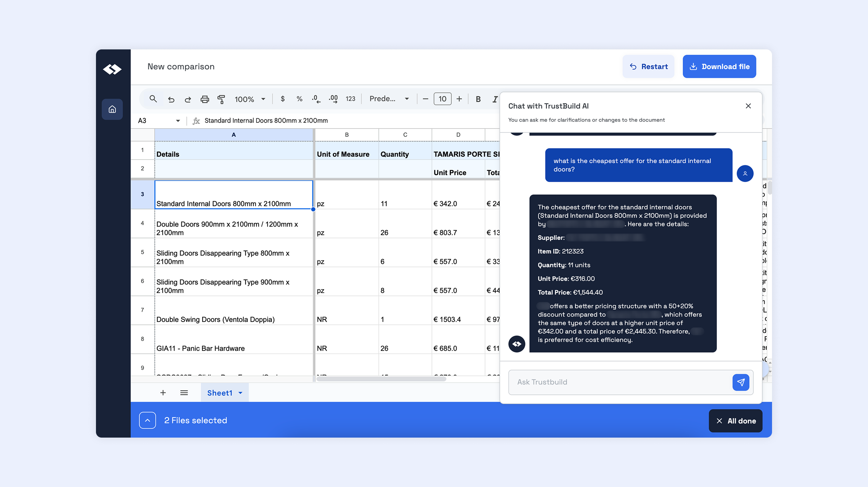Click the Restart button
Viewport: 868px width, 487px height.
[x=648, y=66]
